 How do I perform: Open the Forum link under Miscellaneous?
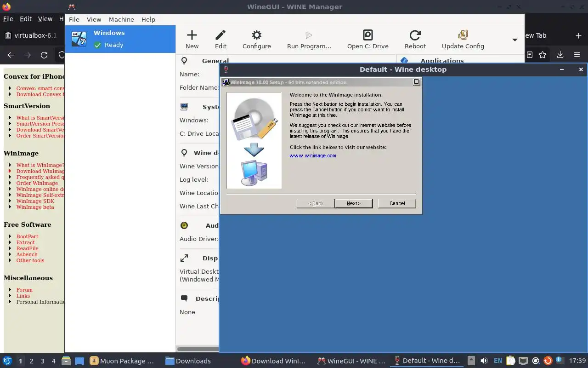pyautogui.click(x=24, y=290)
